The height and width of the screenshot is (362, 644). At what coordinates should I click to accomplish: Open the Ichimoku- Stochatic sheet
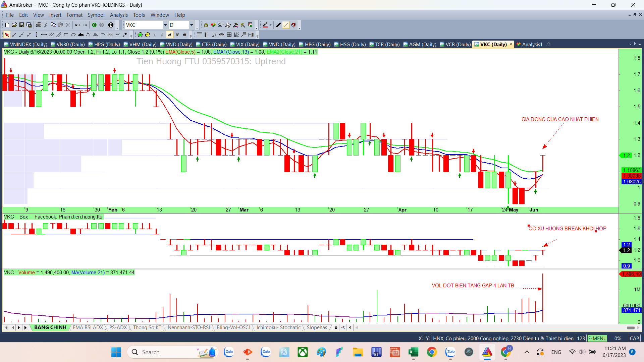coord(278,327)
